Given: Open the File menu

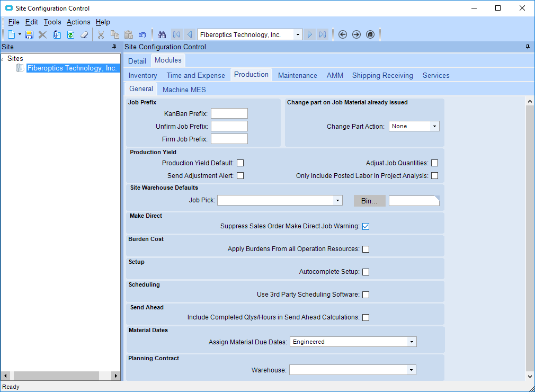Looking at the screenshot, I should pos(14,22).
